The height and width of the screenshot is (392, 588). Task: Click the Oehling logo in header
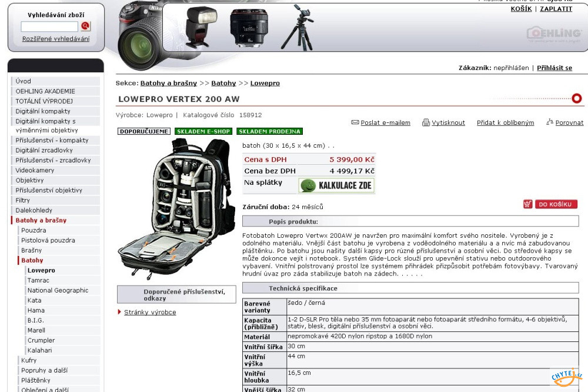[x=553, y=33]
